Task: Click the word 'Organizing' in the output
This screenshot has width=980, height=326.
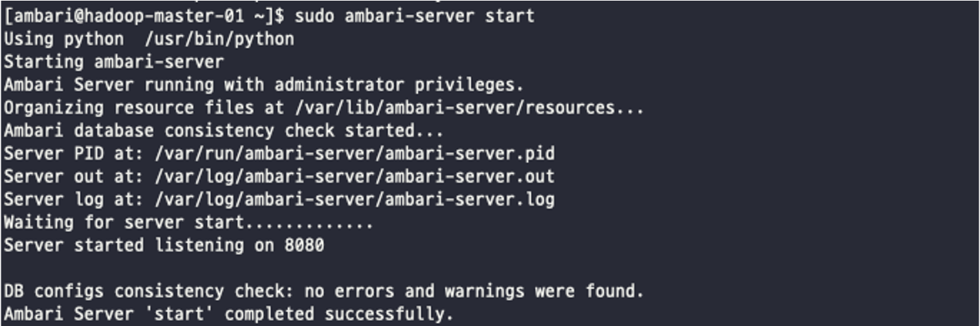Action: [x=54, y=107]
